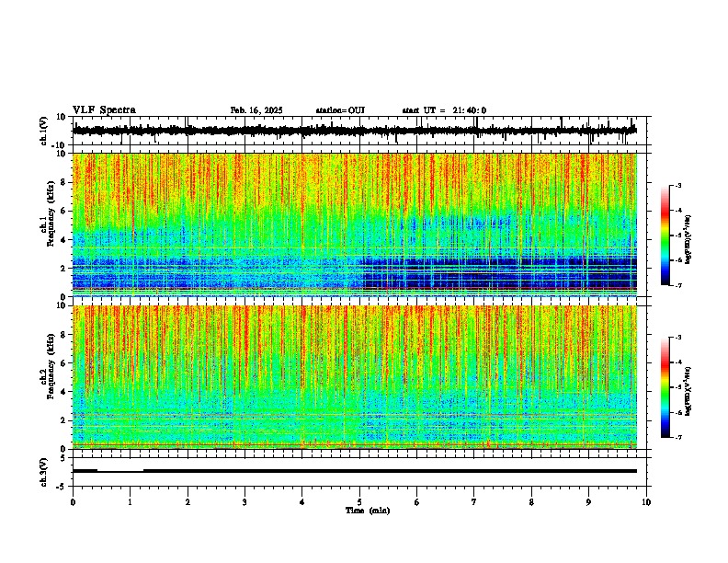Click inside the ch.1 spectrogram panel
The height and width of the screenshot is (563, 728).
tap(354, 224)
